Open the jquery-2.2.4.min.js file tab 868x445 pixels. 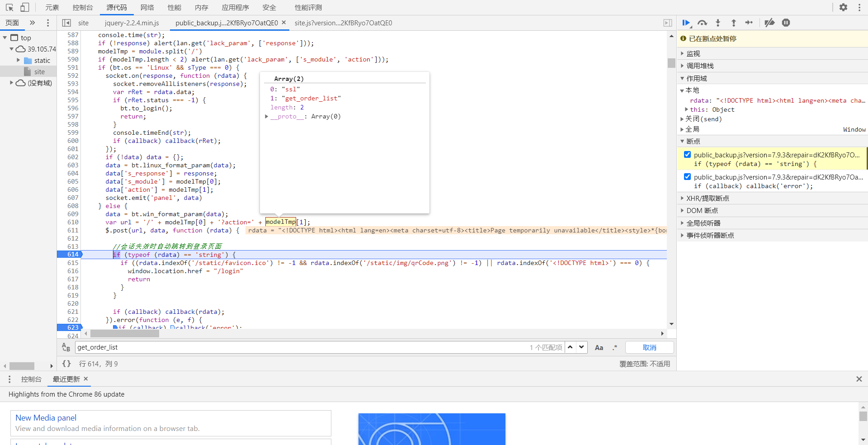132,23
